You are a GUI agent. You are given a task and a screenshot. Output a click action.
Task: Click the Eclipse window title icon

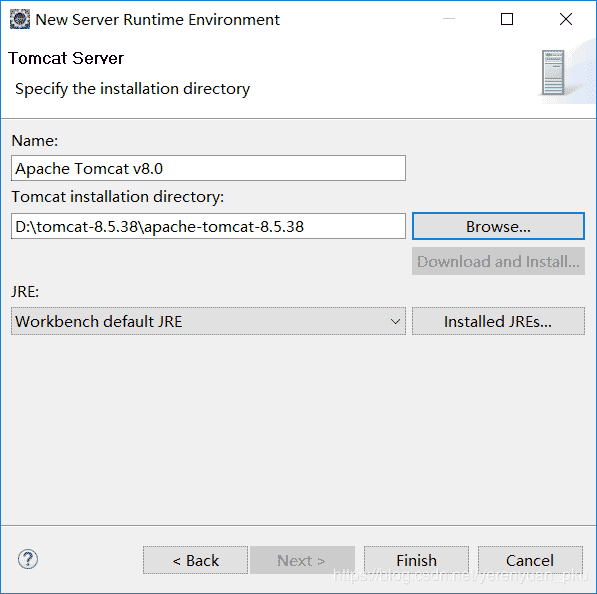pos(20,19)
